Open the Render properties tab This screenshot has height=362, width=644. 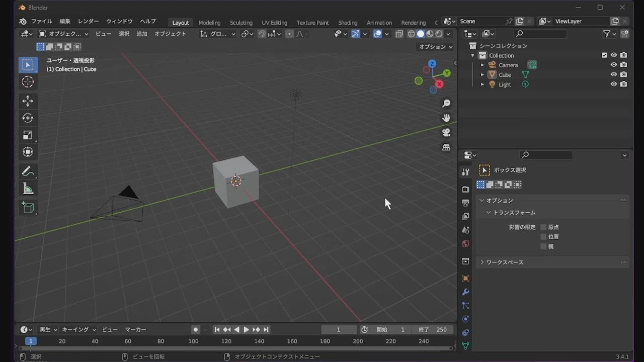pos(465,189)
